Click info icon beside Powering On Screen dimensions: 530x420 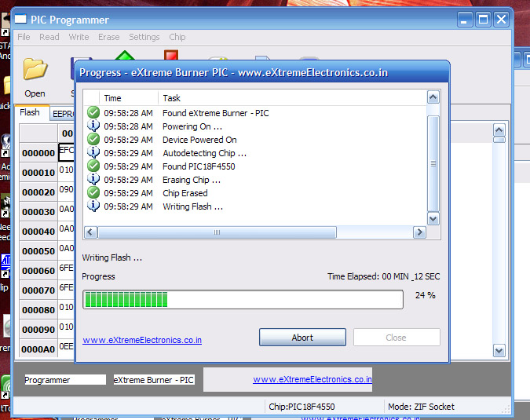pos(93,126)
